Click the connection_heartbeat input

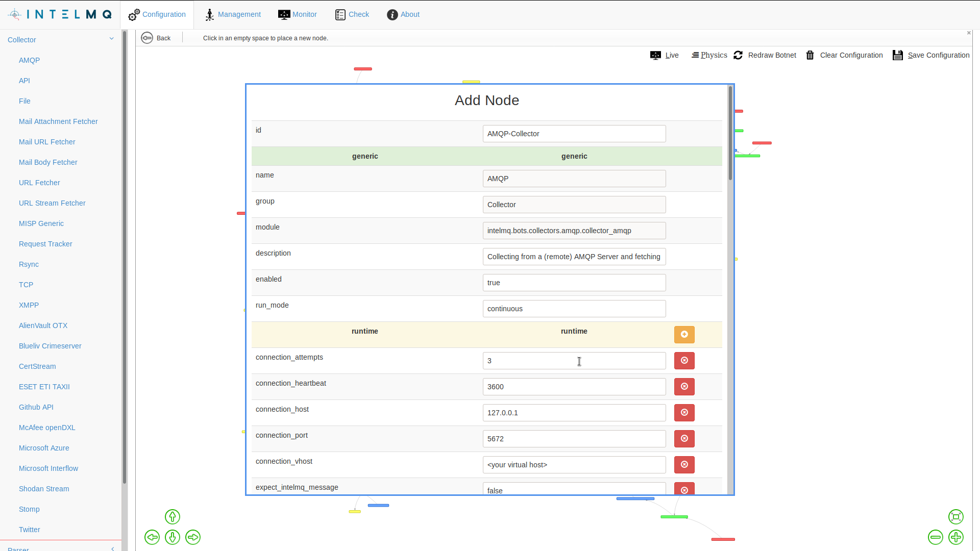[574, 387]
